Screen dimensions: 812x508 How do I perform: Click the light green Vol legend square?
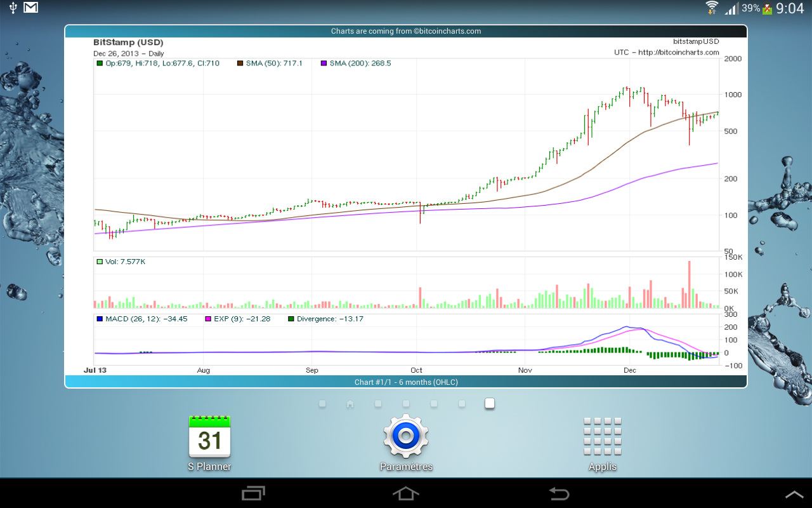(100, 262)
